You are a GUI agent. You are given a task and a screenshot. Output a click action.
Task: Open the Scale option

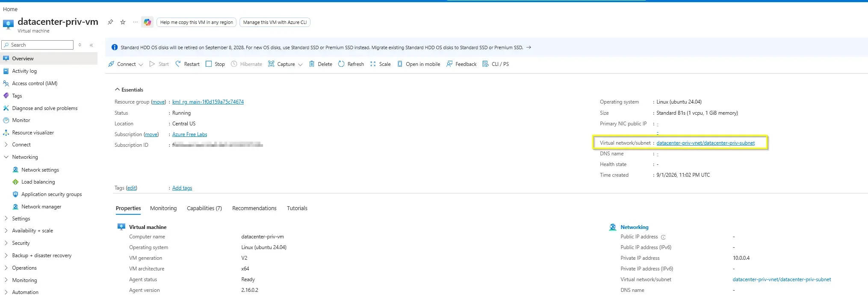pos(380,64)
